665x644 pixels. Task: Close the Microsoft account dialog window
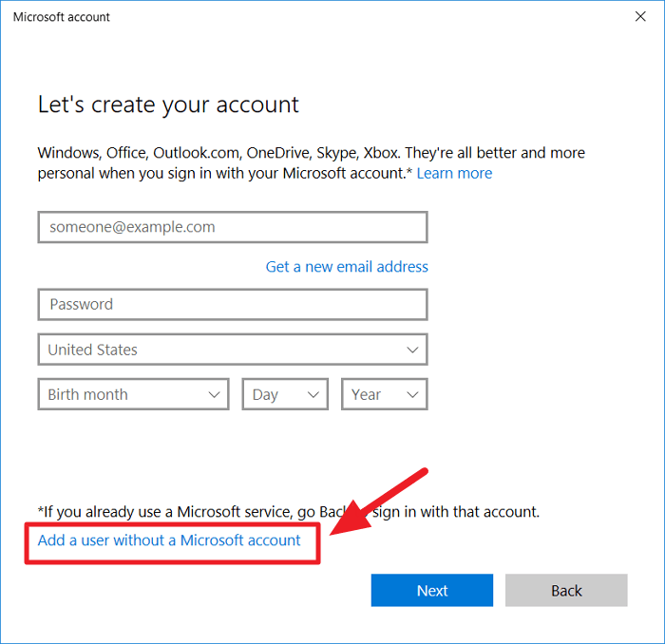point(639,16)
